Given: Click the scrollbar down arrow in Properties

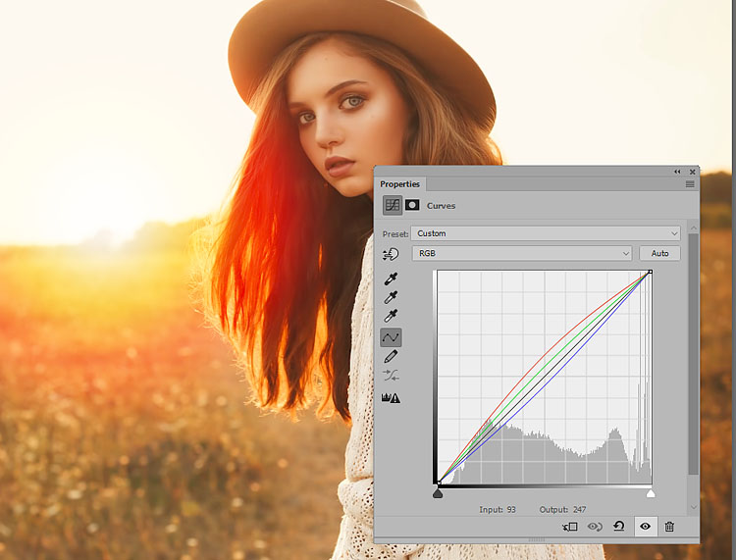Looking at the screenshot, I should click(693, 507).
